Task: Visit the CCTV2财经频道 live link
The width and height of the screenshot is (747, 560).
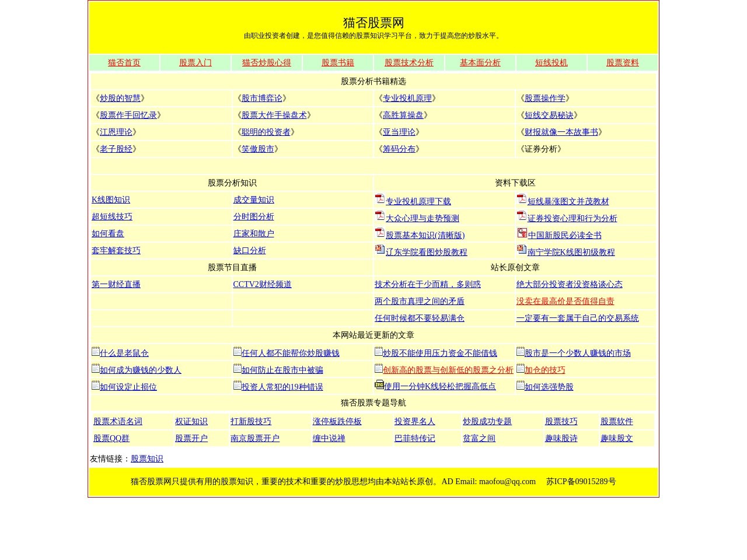Action: tap(262, 284)
